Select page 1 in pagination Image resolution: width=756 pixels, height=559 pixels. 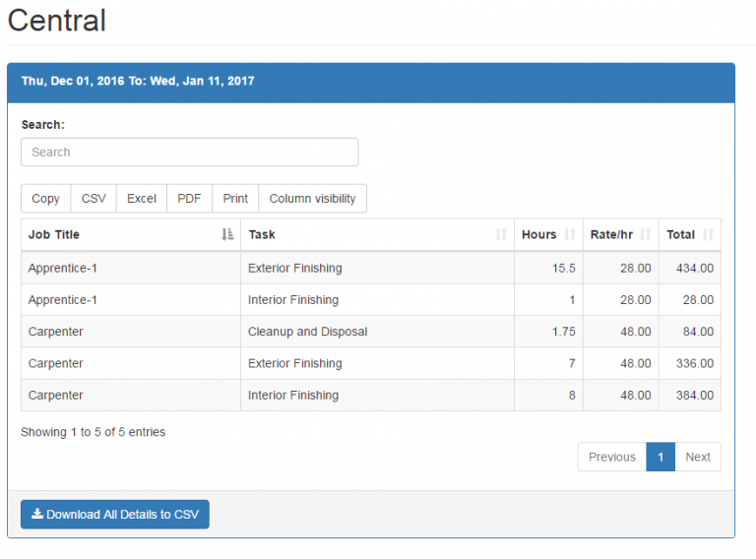pyautogui.click(x=661, y=457)
